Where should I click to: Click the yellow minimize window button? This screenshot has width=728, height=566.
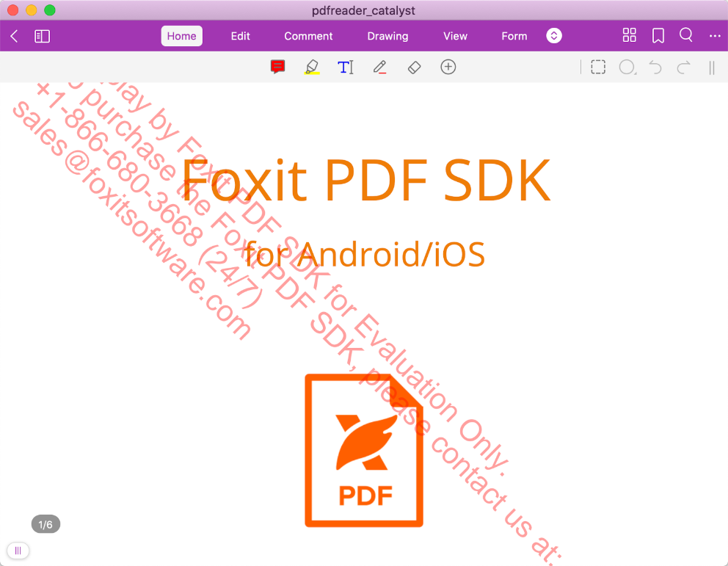pos(31,10)
